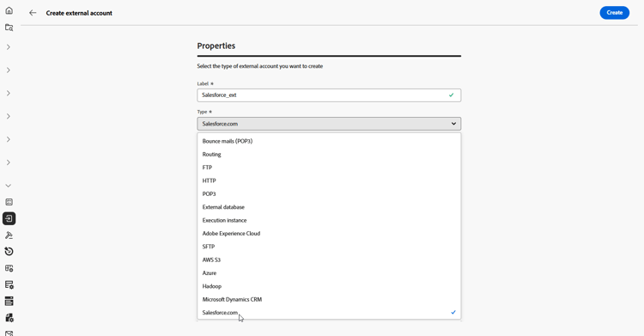Pick FTP account type
The width and height of the screenshot is (644, 336).
[x=329, y=168]
